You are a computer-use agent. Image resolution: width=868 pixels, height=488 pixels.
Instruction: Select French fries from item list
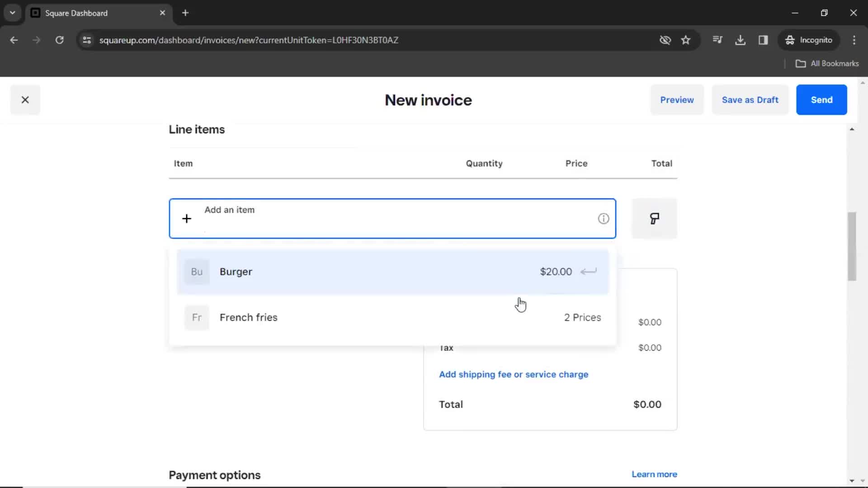coord(248,317)
